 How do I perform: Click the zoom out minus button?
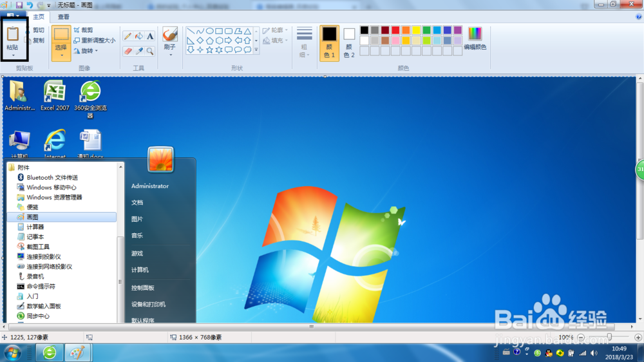point(581,338)
